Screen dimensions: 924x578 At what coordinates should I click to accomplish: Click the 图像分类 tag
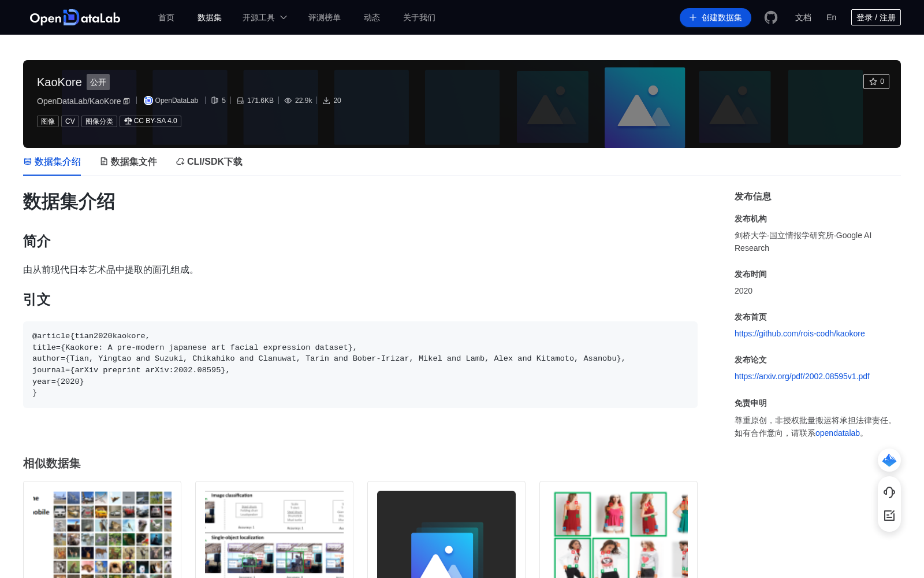click(x=99, y=121)
